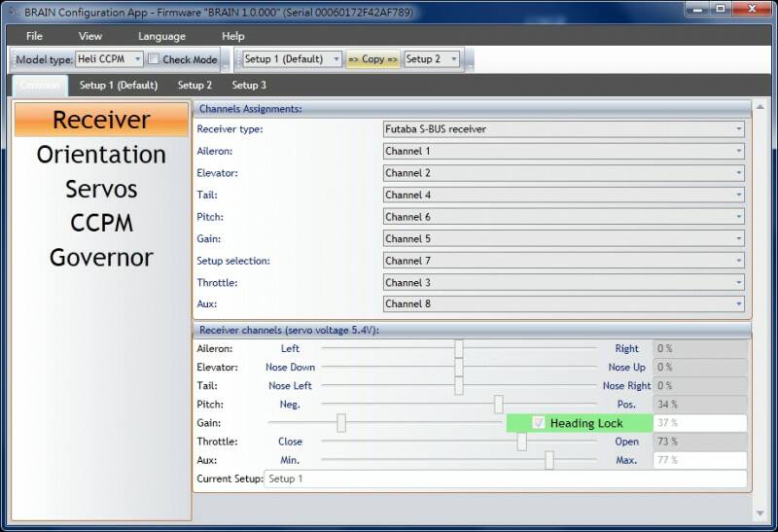Select Orientation in the left sidebar
Viewport: 778px width, 532px height.
point(101,155)
